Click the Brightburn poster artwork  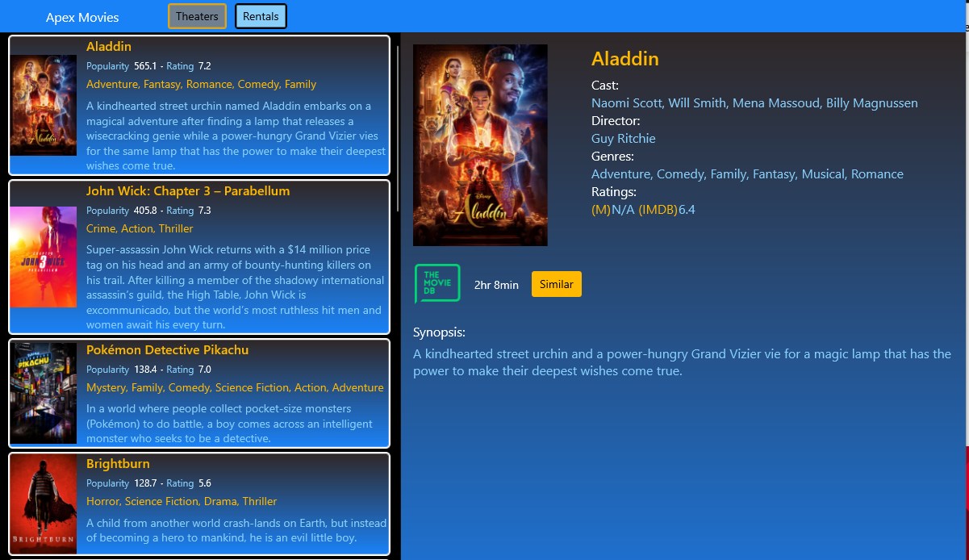point(43,504)
